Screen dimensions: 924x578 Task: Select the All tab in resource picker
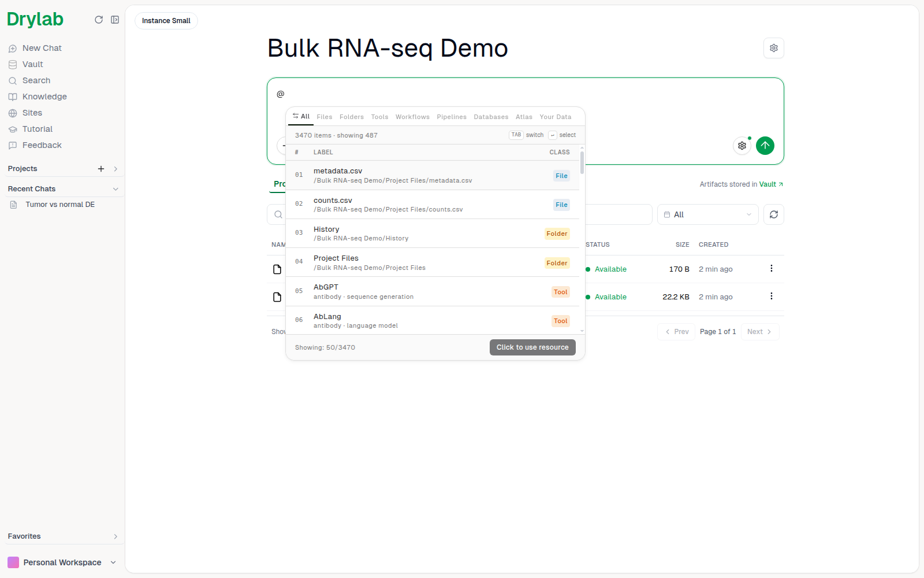point(301,116)
